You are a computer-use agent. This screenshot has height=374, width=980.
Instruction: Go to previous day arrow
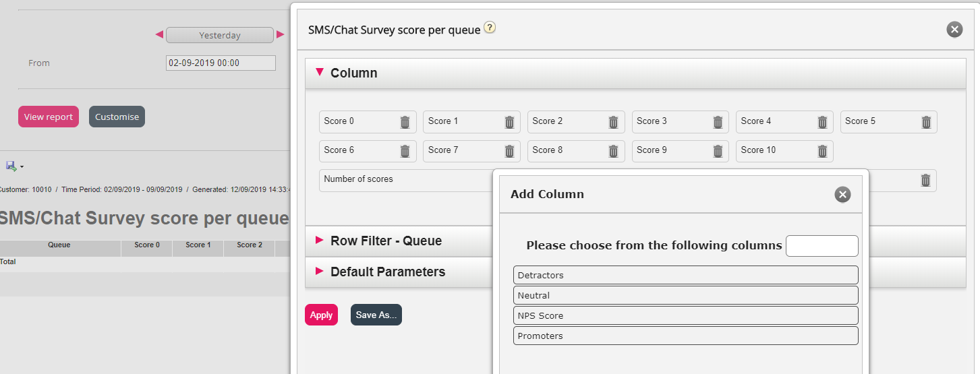(x=159, y=35)
